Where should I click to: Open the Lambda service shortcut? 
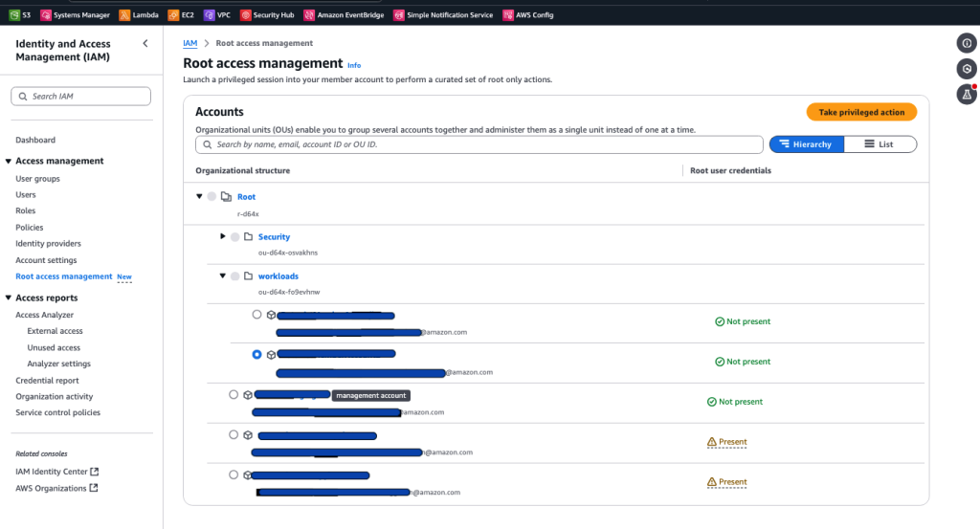pyautogui.click(x=138, y=15)
